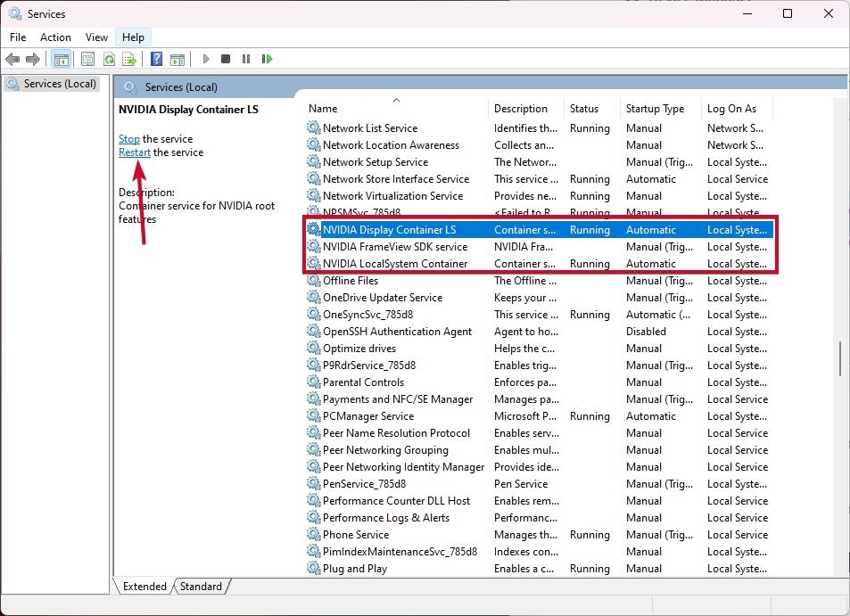Select the Network Location Awareness service
Screen dimensions: 850x616
(540, 144)
